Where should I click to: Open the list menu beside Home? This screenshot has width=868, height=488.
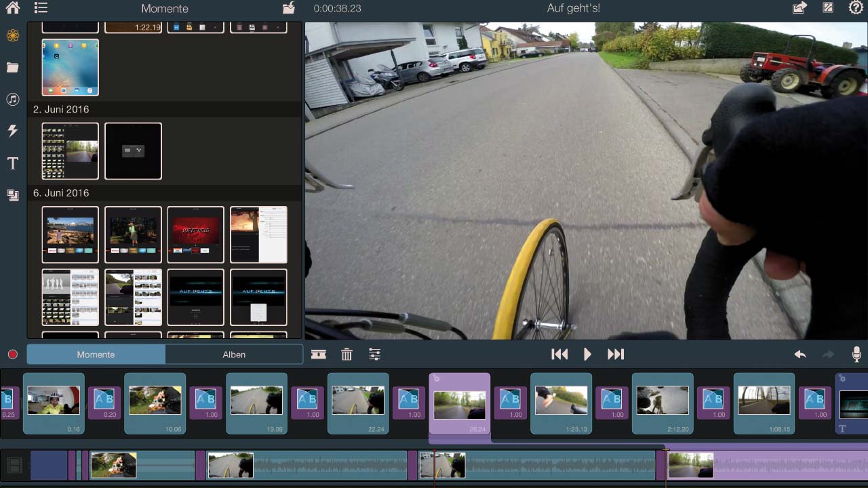41,8
